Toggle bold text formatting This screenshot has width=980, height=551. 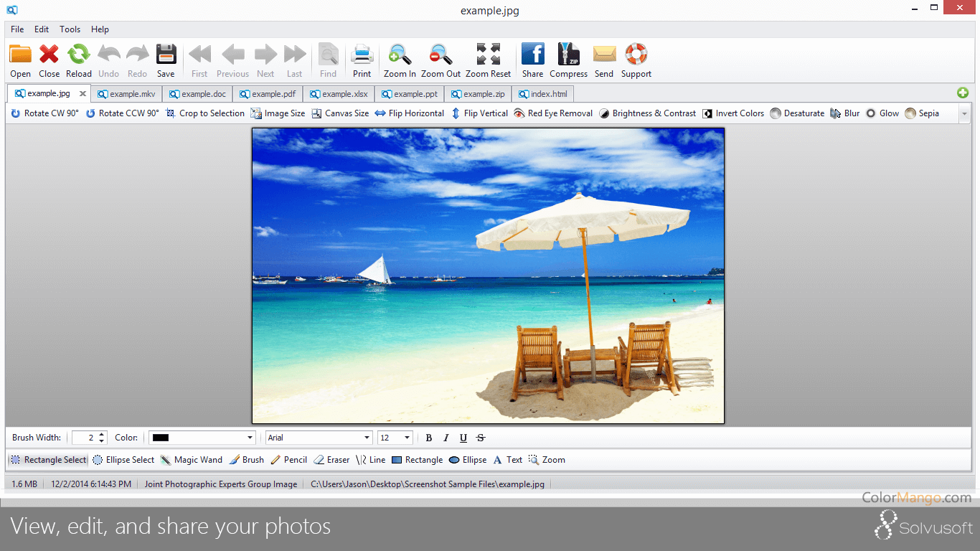(428, 438)
